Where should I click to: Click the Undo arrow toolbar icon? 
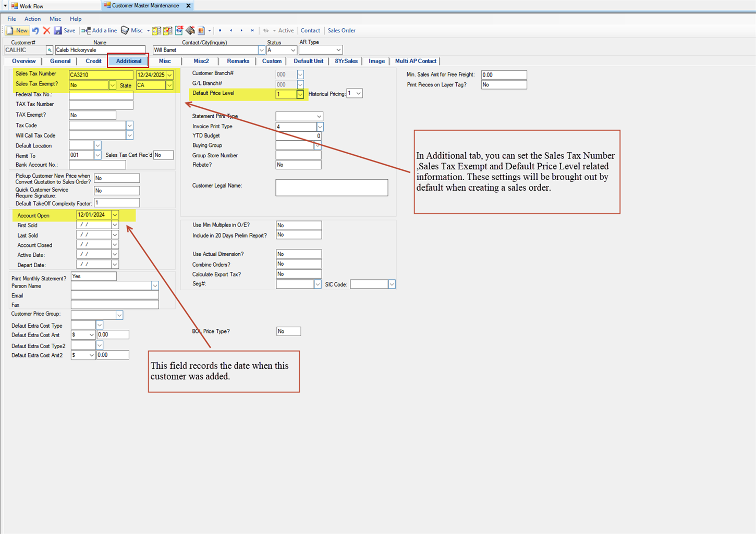point(35,30)
